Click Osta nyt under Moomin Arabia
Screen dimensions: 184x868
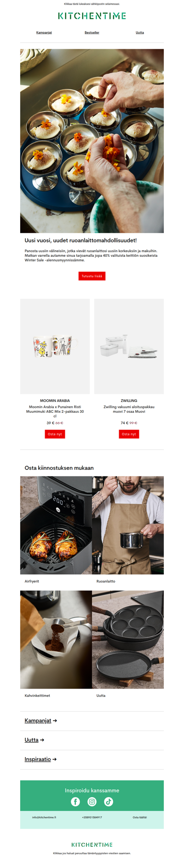[55, 434]
